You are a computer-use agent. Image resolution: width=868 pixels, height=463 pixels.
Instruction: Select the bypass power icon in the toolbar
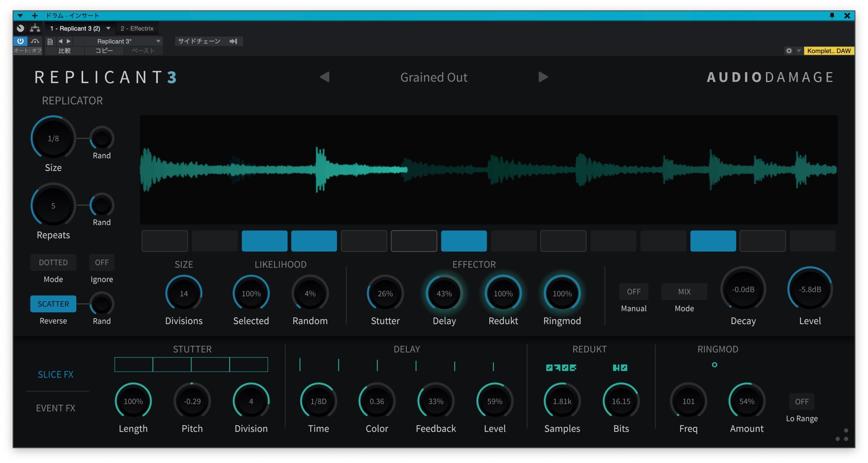(x=21, y=41)
